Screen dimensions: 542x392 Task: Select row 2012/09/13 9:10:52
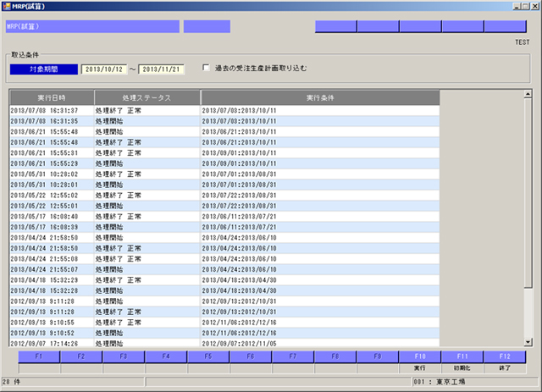click(224, 334)
